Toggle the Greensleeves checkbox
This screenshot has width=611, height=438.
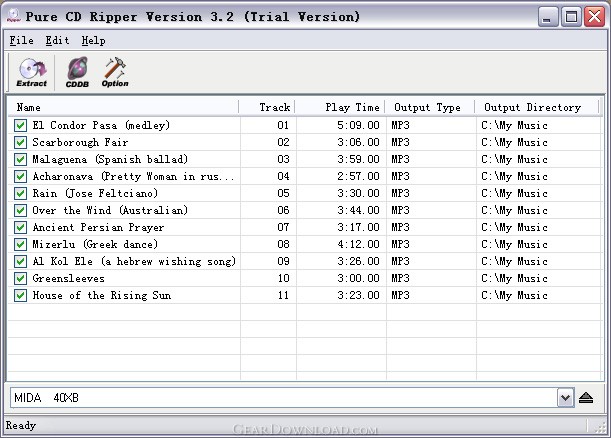[x=20, y=278]
